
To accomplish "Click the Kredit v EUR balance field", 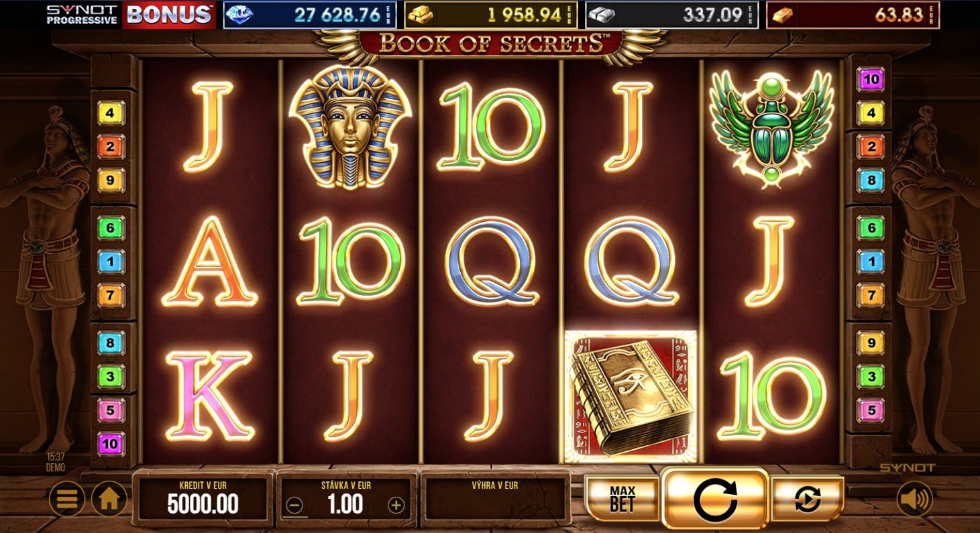I will [x=203, y=498].
